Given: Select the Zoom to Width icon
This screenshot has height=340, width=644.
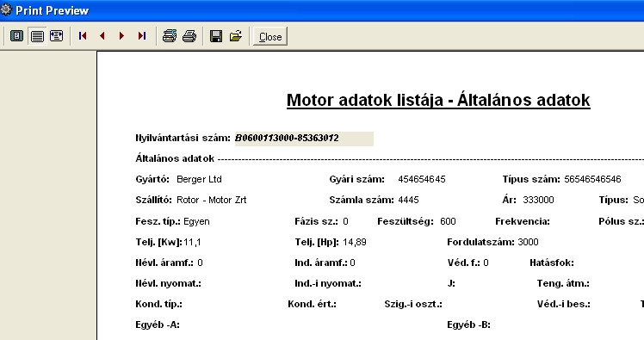Looking at the screenshot, I should (56, 36).
